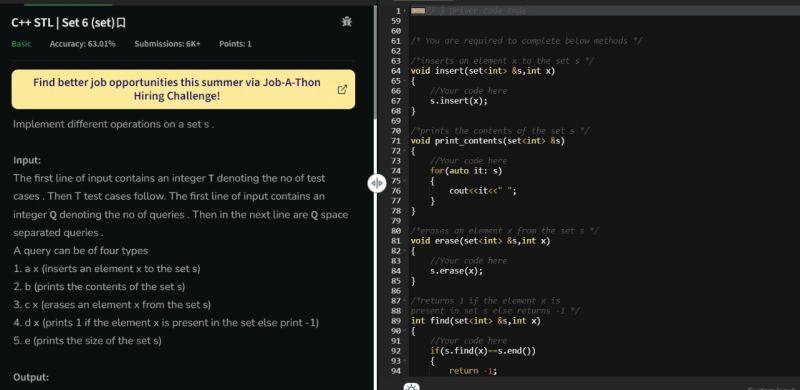Place cursor on s.insert(x); line
Image resolution: width=800 pixels, height=390 pixels.
459,101
